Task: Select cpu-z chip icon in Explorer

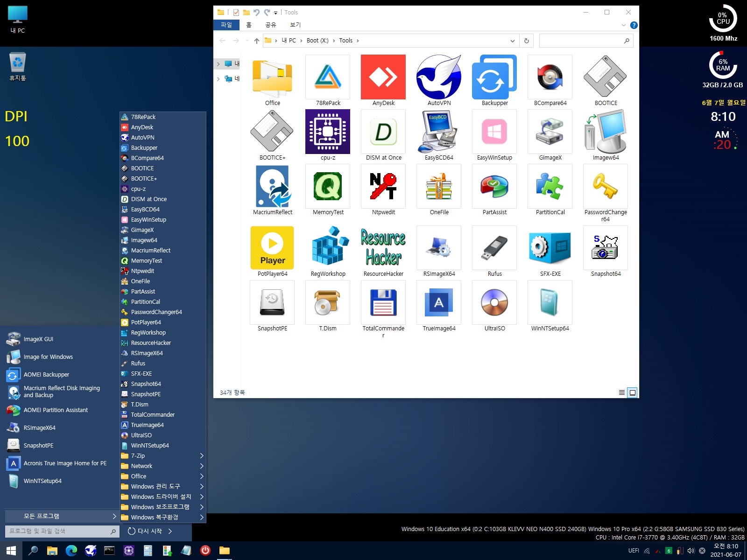Action: tap(328, 132)
